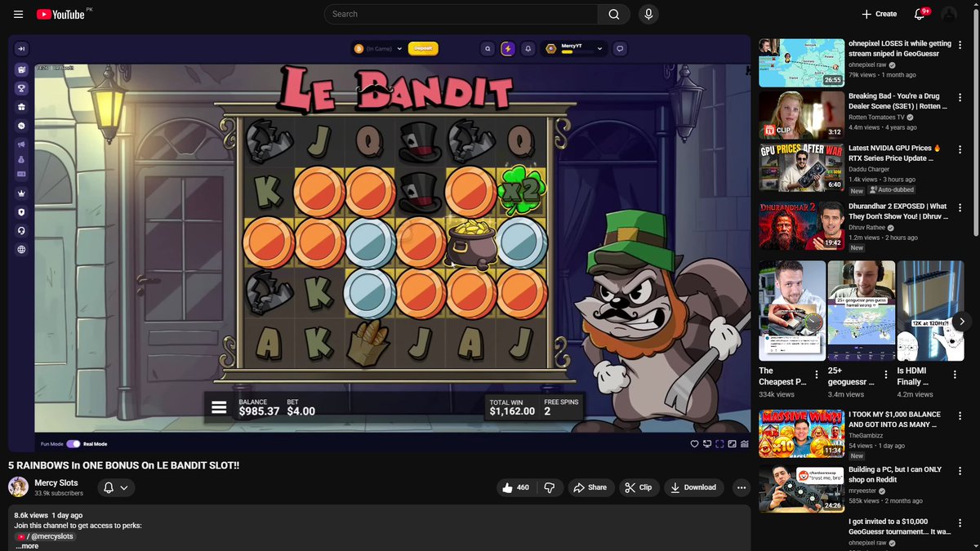Open the globe language icon in sidebar
Screen dimensions: 980x551
(21, 250)
